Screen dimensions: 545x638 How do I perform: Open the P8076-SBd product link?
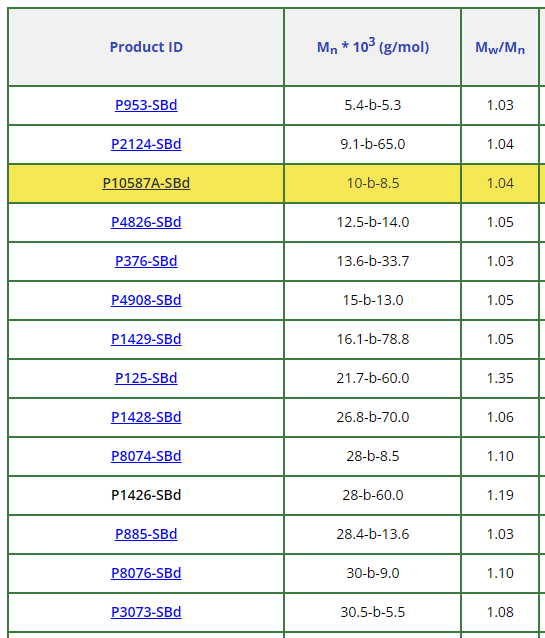pos(146,573)
